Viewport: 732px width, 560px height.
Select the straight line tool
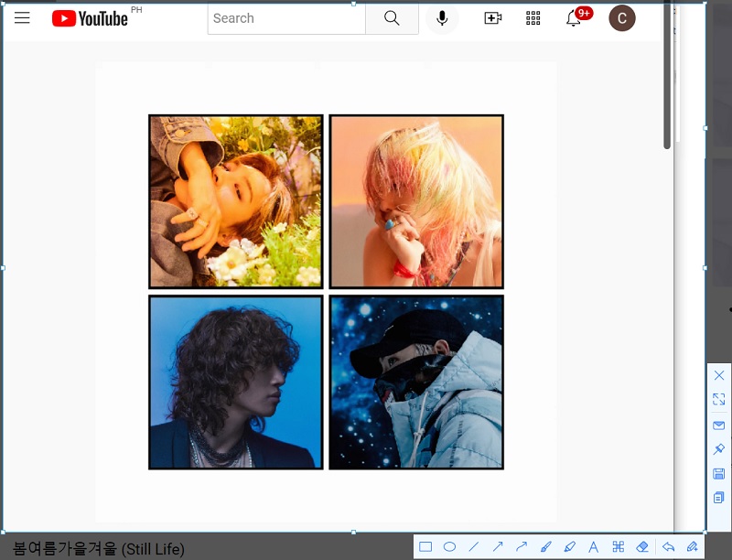(474, 546)
